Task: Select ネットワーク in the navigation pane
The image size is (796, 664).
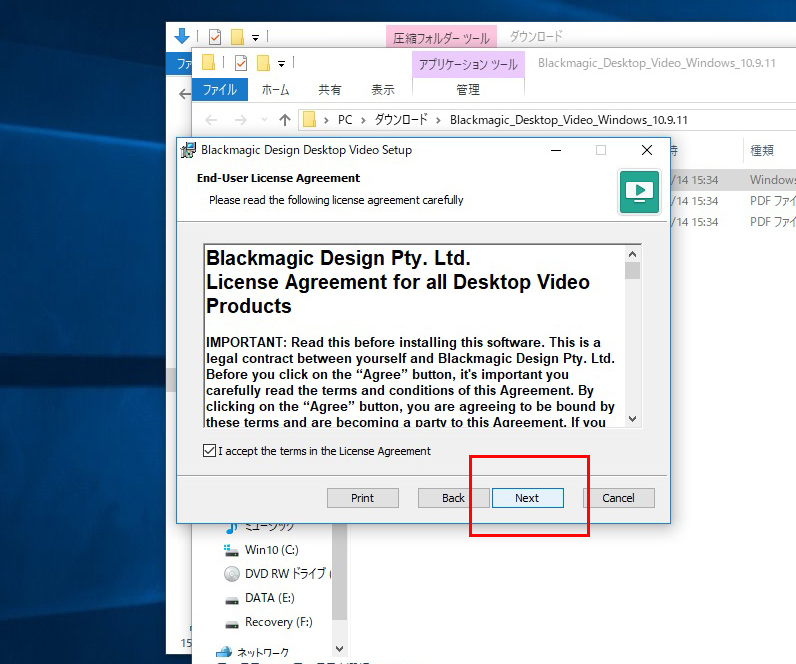Action: (x=263, y=652)
